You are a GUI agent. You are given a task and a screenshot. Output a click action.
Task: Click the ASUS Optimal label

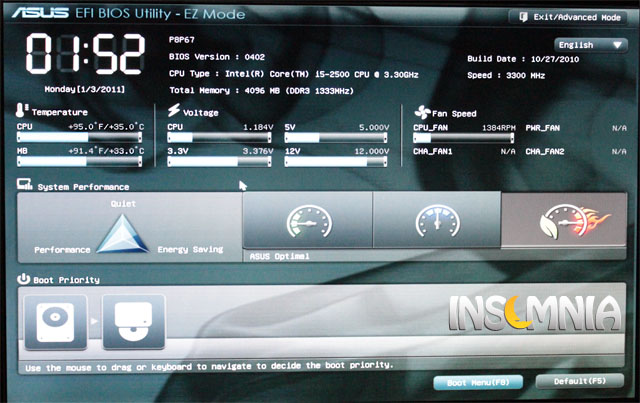pyautogui.click(x=280, y=256)
